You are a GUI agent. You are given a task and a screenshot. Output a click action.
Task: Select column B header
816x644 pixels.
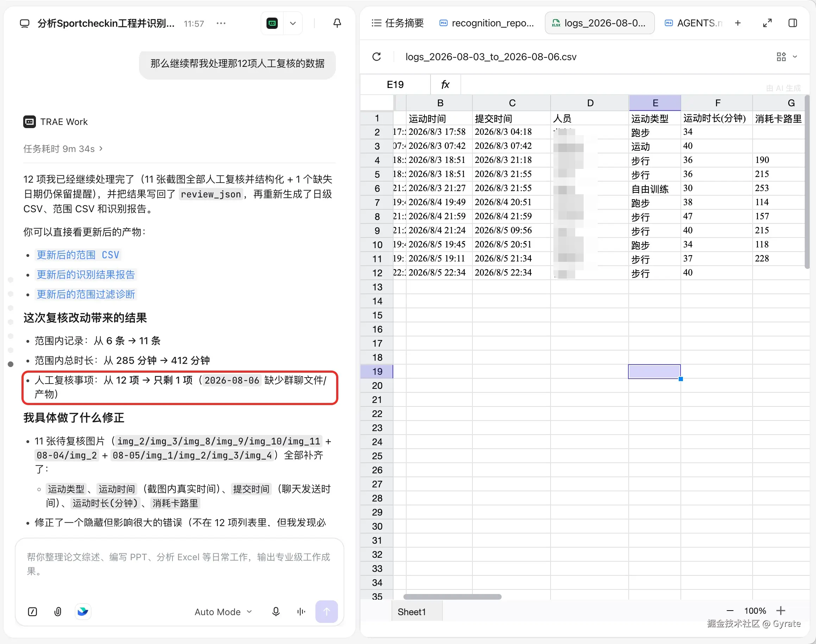[x=440, y=103]
